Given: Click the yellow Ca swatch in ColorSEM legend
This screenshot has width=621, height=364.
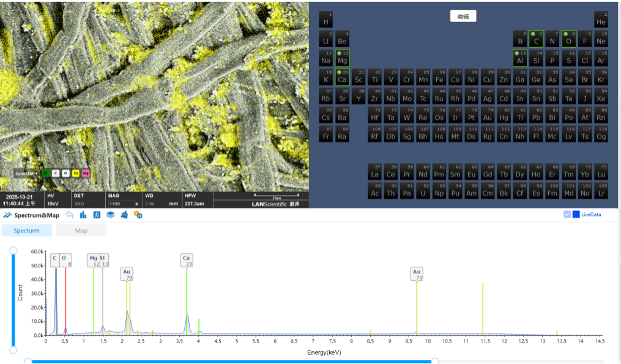Looking at the screenshot, I should coord(76,173).
